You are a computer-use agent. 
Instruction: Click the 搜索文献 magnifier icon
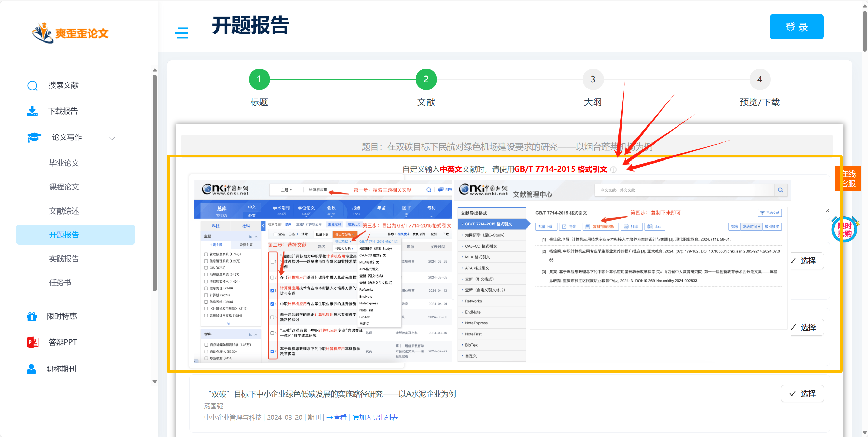32,85
